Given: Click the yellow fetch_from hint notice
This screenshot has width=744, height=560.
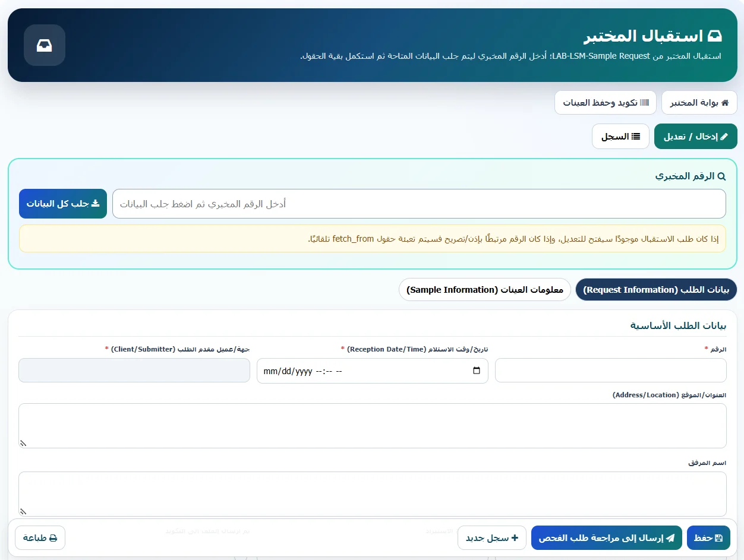Looking at the screenshot, I should tap(373, 239).
